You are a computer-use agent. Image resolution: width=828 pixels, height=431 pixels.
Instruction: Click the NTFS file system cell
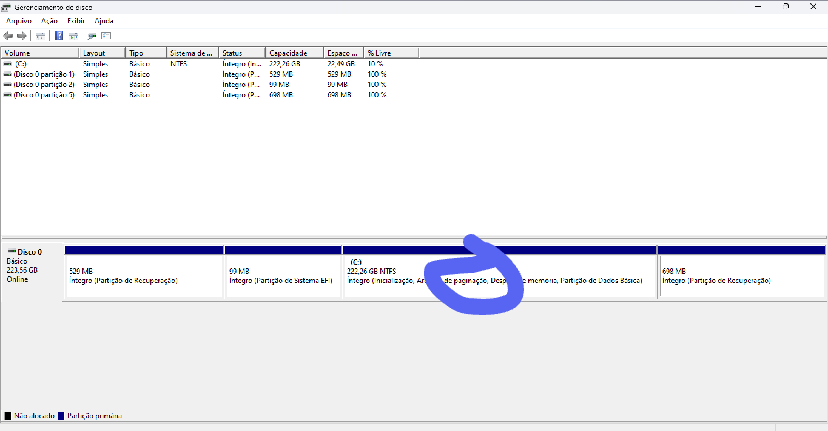point(178,64)
